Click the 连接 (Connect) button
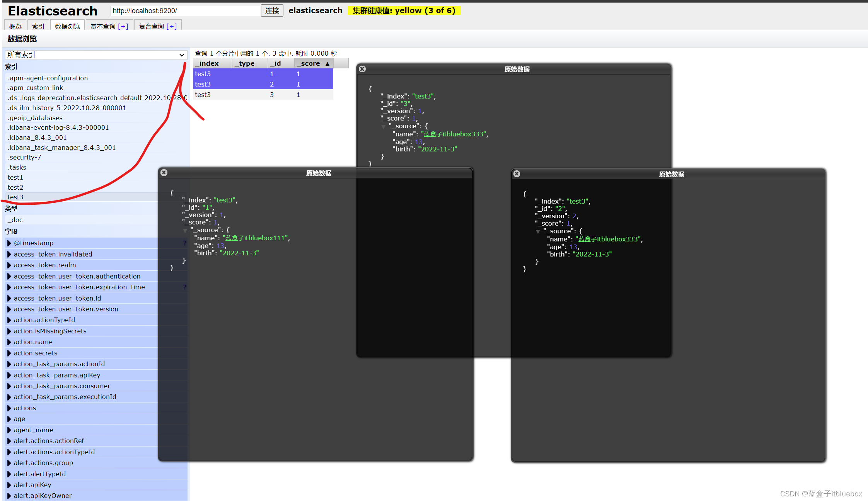Viewport: 868px width, 501px height. [x=270, y=10]
